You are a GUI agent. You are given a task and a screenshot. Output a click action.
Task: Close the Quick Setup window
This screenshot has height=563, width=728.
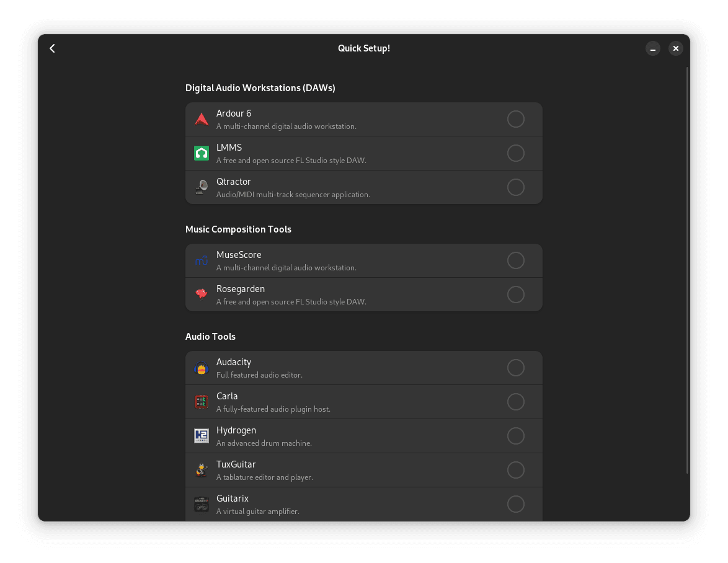coord(675,48)
